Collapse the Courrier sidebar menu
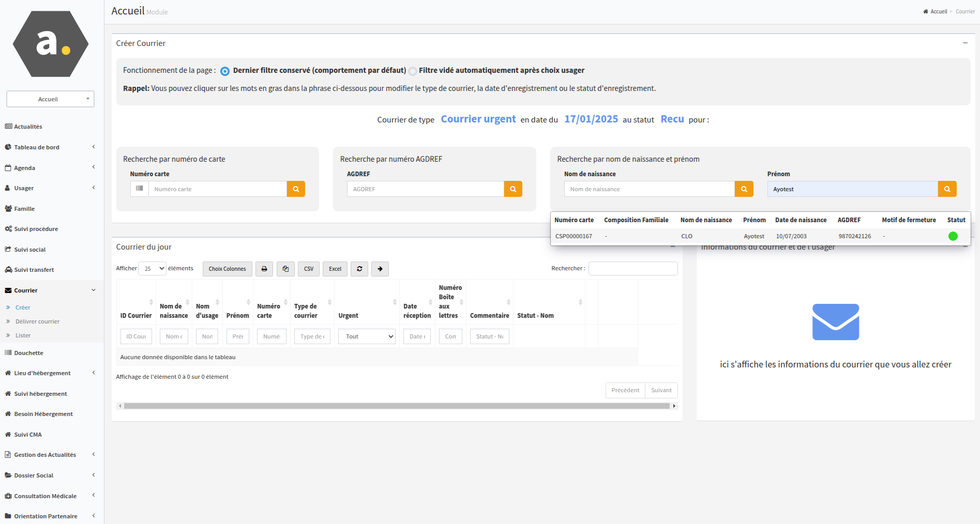Viewport: 980px width, 524px height. coord(50,290)
